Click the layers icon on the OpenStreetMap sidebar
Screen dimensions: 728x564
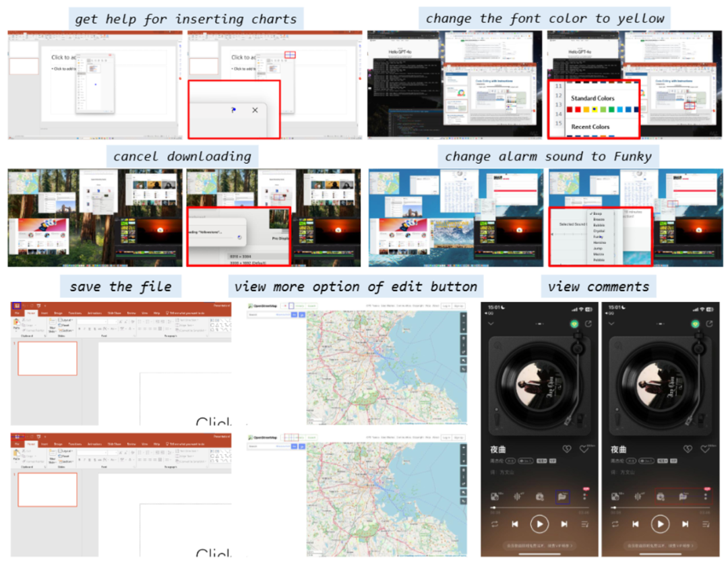click(x=464, y=338)
